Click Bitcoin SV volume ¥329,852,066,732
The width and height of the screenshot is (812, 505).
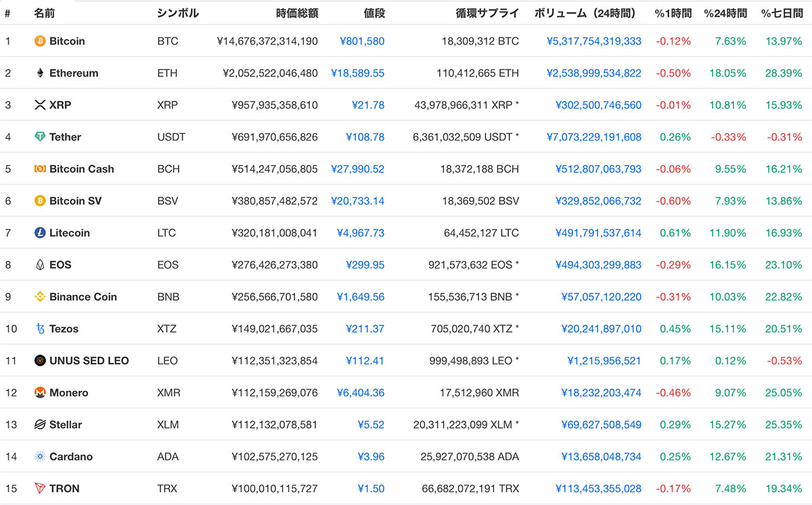(598, 201)
